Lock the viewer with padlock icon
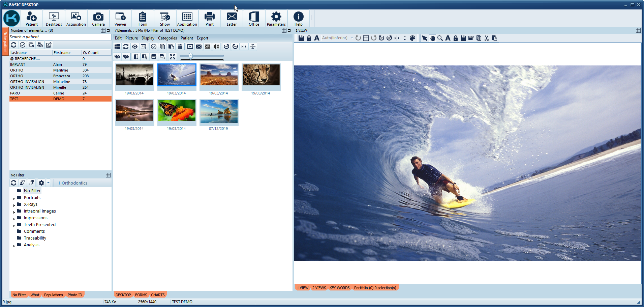 309,38
